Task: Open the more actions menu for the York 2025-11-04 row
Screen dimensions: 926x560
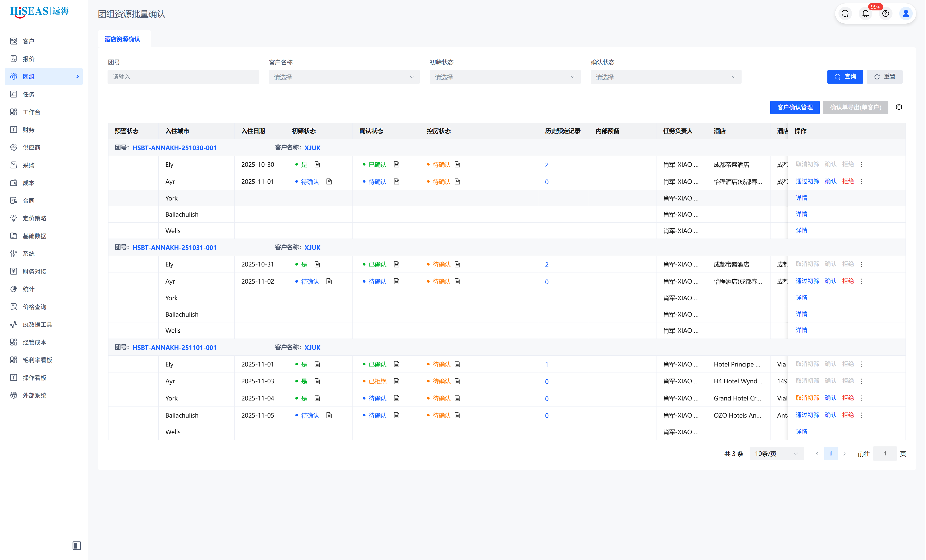Action: click(862, 398)
